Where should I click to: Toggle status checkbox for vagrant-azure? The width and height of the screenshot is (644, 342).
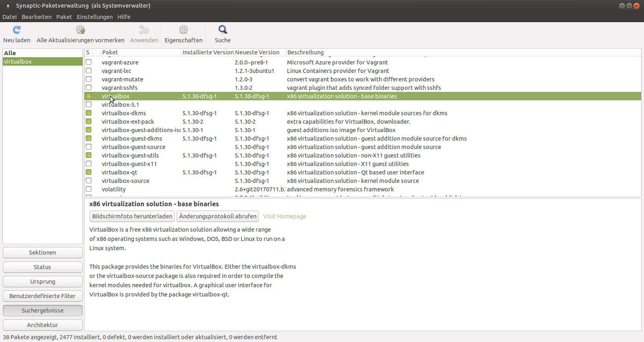pyautogui.click(x=89, y=62)
